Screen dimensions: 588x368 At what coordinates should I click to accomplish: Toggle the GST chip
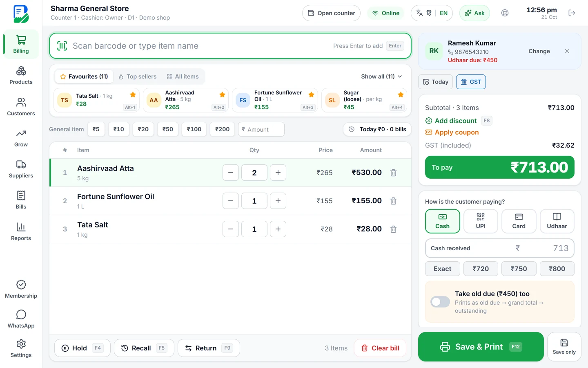pyautogui.click(x=471, y=82)
